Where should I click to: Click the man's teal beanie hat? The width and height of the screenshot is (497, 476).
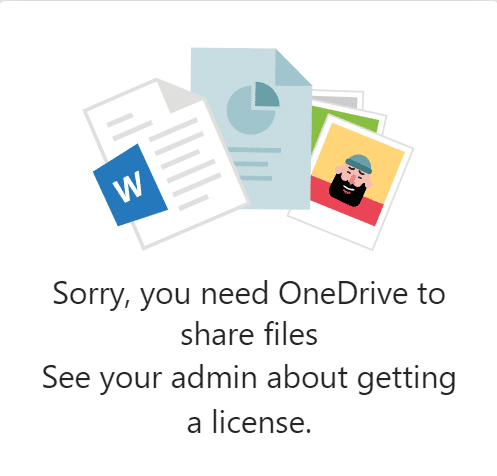point(359,163)
